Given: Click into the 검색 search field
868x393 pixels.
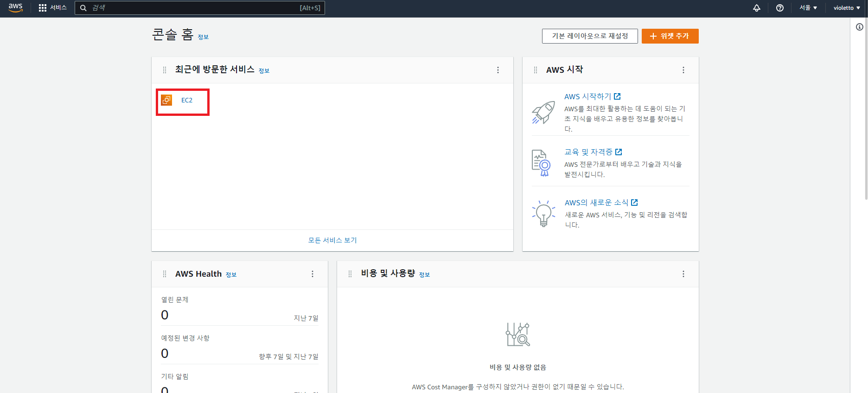Looking at the screenshot, I should tap(199, 8).
